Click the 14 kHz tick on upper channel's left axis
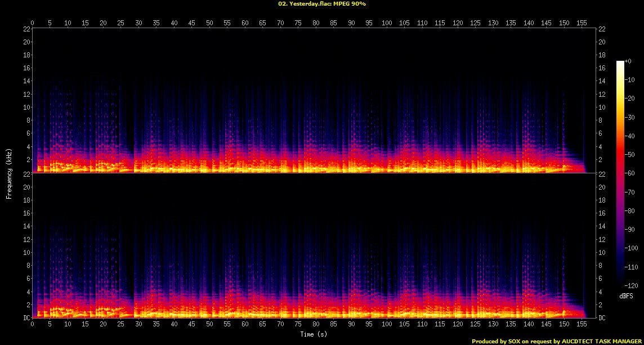This screenshot has width=644, height=345. tap(26, 81)
